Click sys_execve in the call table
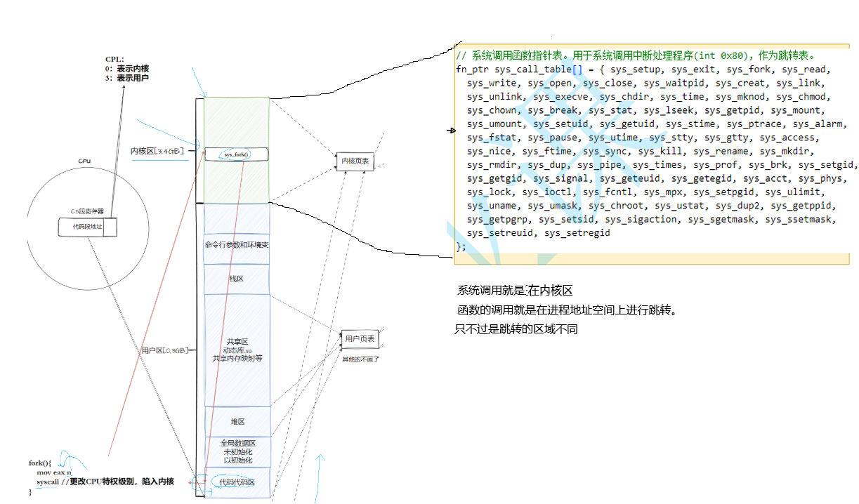This screenshot has width=859, height=504. [561, 97]
